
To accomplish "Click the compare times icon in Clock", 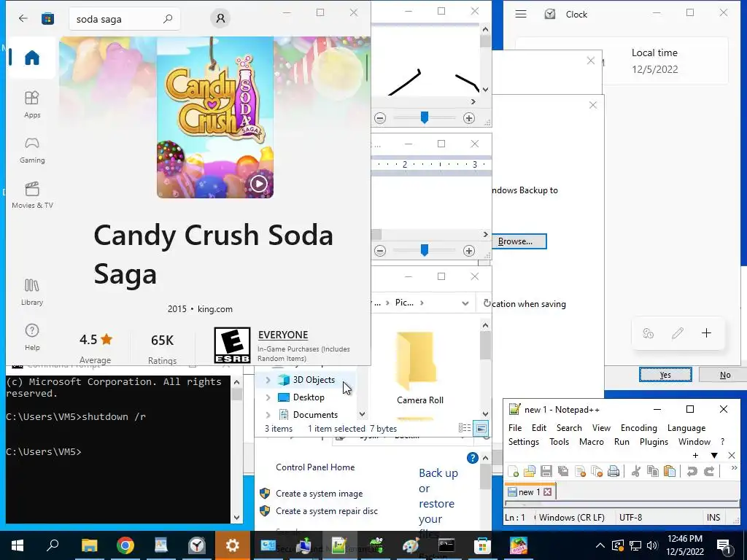I will click(649, 332).
